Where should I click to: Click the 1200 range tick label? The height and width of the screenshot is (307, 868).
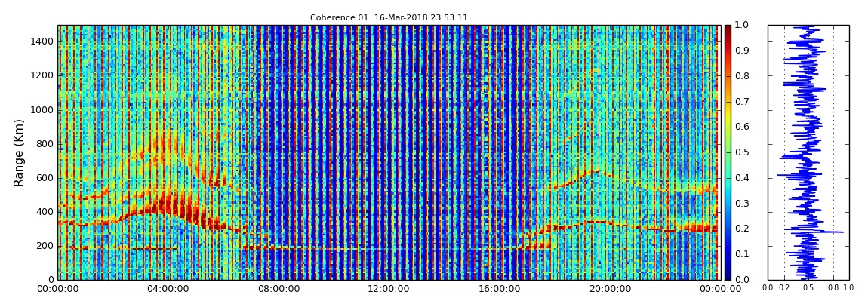pyautogui.click(x=42, y=75)
